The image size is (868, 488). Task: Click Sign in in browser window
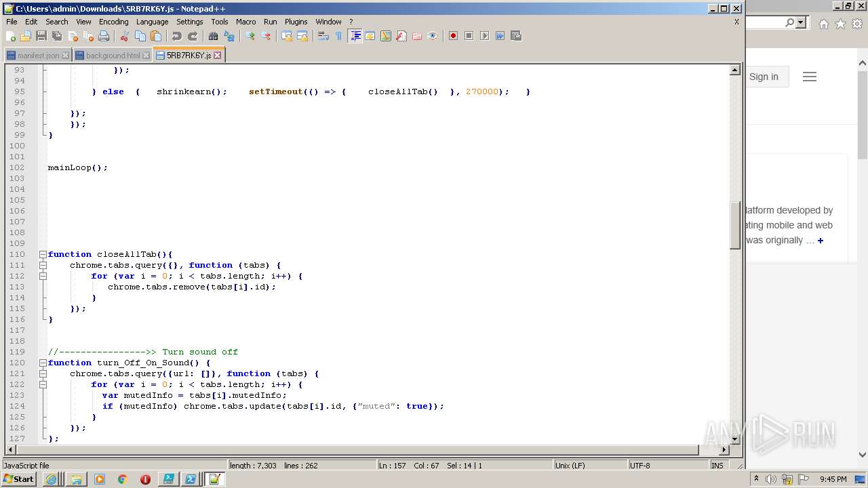click(x=764, y=77)
